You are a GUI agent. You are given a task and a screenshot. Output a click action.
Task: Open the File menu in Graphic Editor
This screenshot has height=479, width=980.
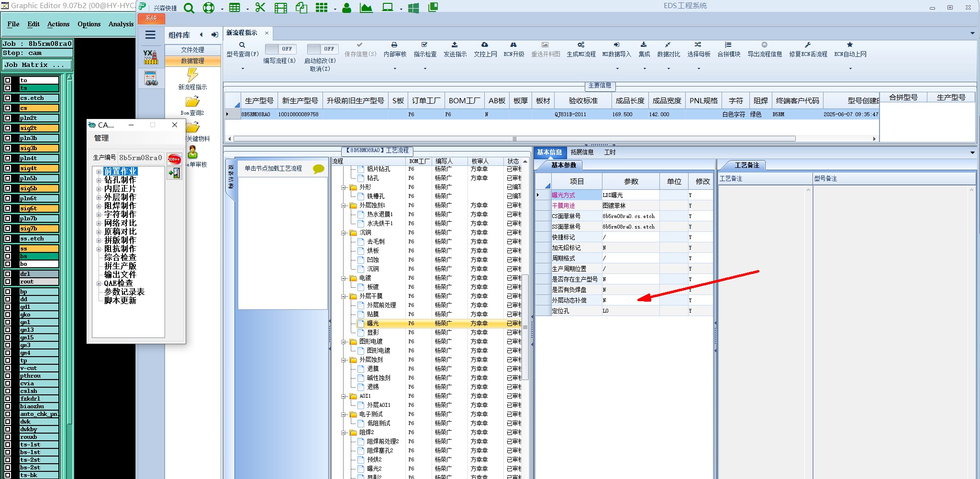tap(13, 24)
